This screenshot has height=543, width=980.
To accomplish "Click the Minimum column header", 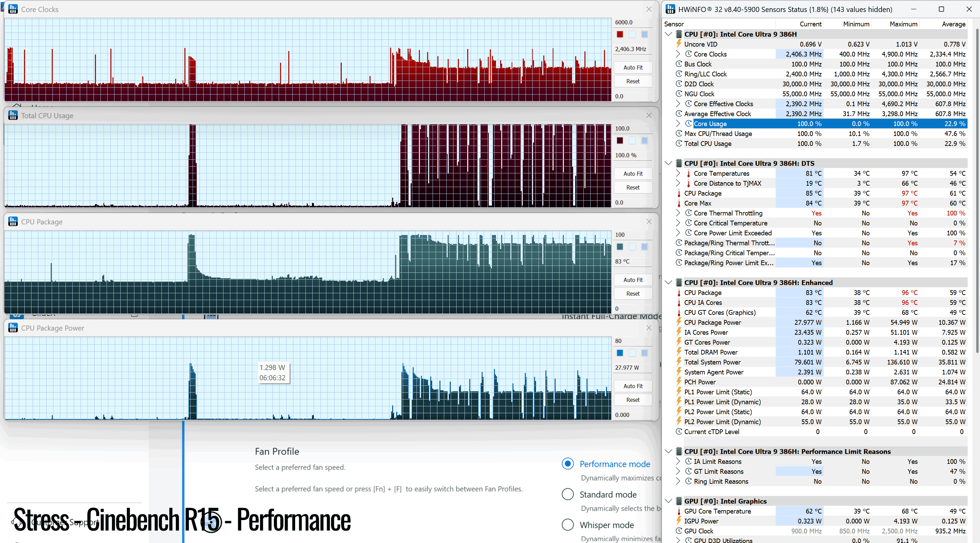I will [856, 24].
